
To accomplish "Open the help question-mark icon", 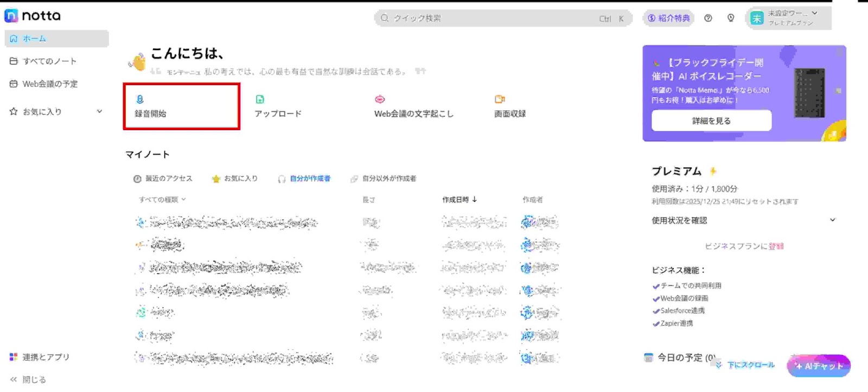I will point(708,18).
